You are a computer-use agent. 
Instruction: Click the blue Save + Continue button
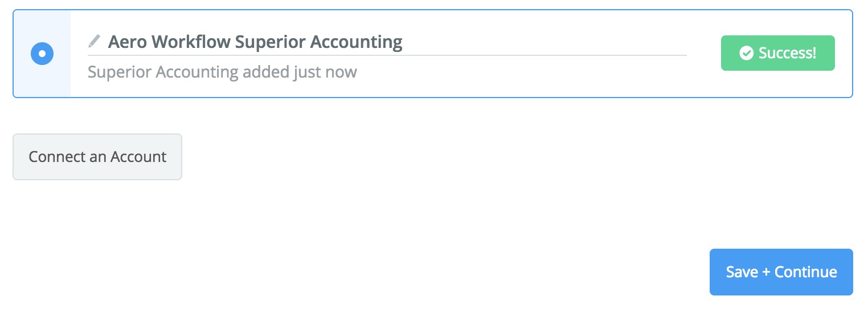pos(781,272)
